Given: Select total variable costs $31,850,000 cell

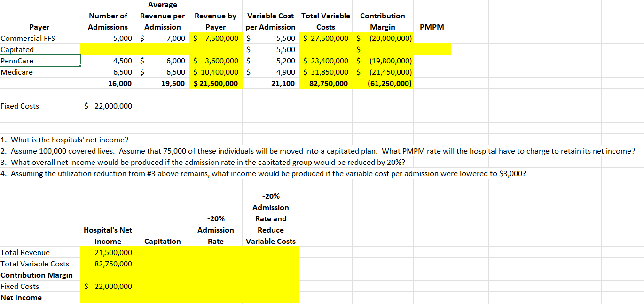Looking at the screenshot, I should (326, 72).
